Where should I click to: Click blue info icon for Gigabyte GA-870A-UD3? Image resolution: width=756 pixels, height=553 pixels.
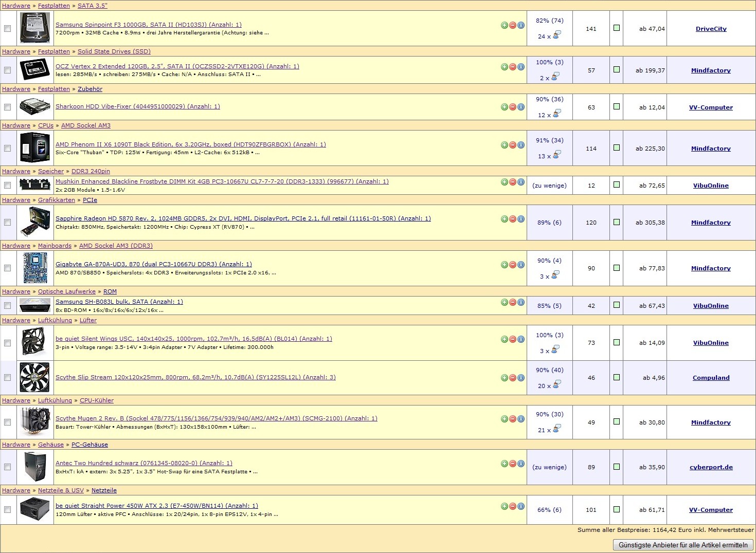pyautogui.click(x=521, y=265)
